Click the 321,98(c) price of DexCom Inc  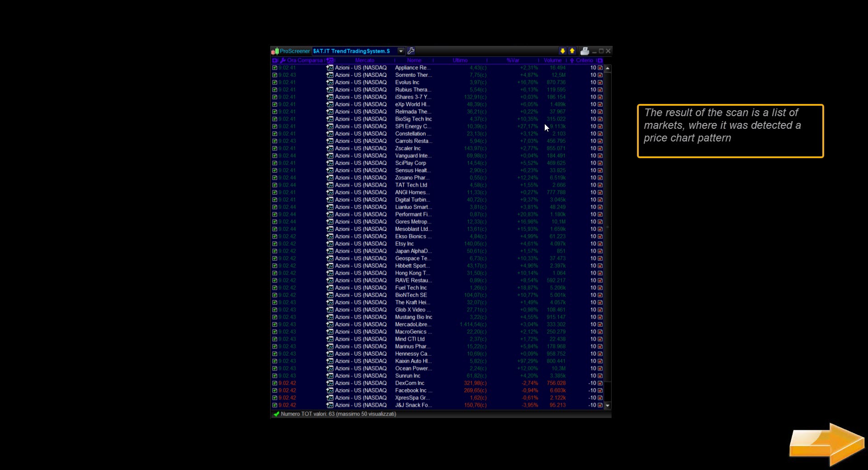coord(475,383)
